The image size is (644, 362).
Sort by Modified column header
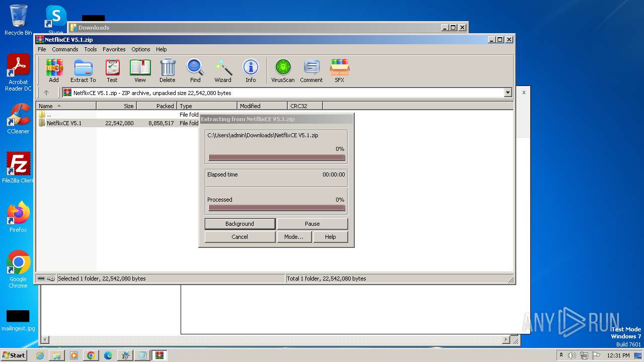262,106
